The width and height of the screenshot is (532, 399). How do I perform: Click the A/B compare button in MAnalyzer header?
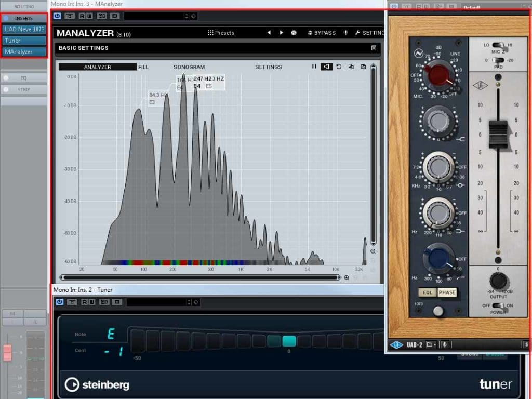(x=102, y=16)
